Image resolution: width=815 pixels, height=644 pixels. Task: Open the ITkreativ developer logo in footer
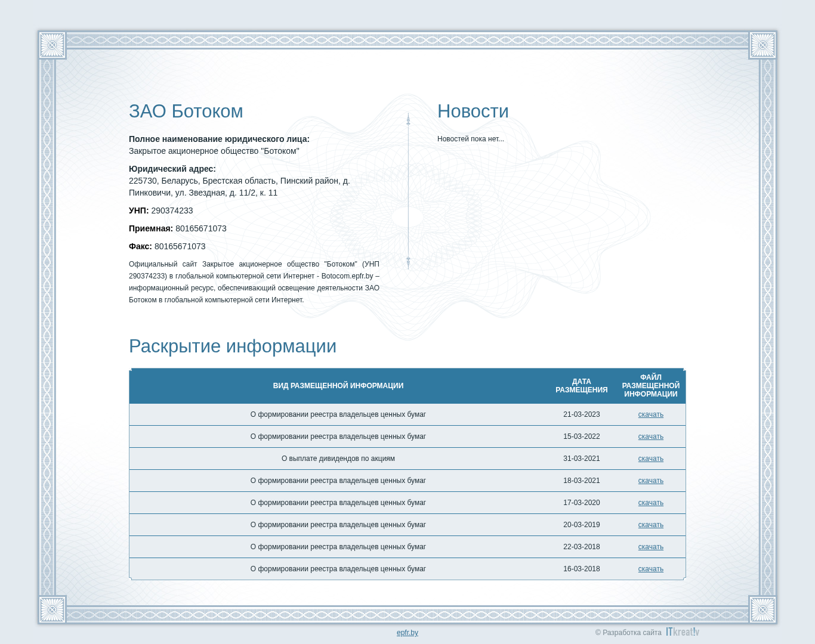coord(683,632)
